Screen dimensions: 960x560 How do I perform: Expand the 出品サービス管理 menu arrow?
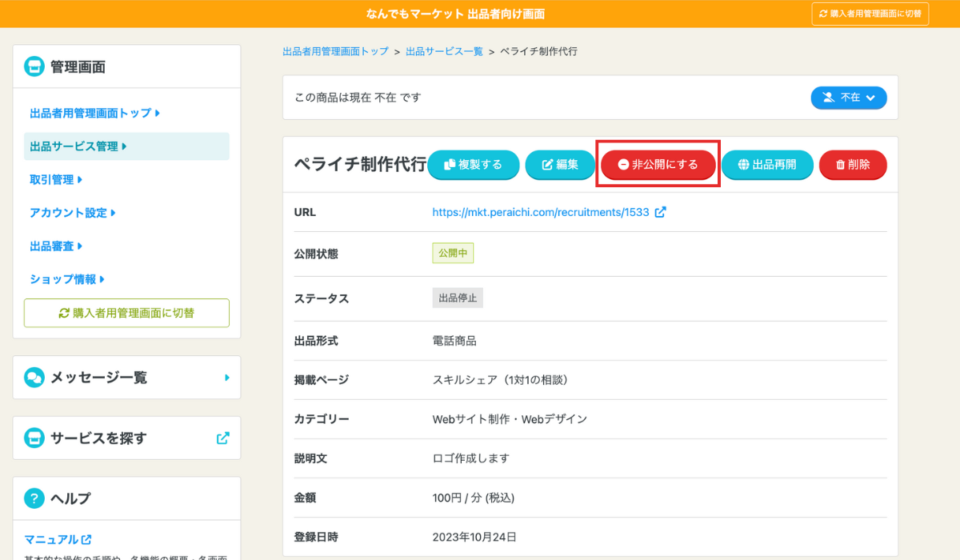(124, 146)
